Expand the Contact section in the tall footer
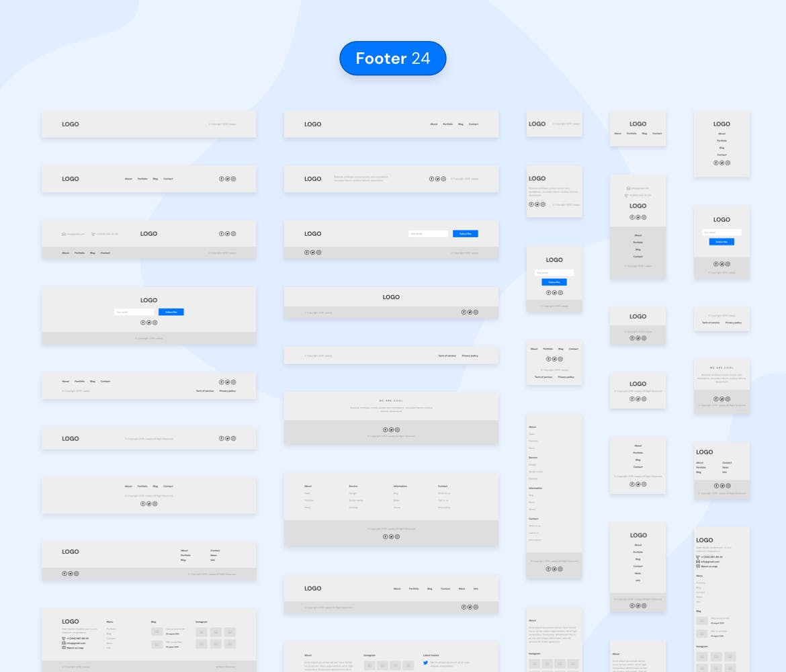Image resolution: width=786 pixels, height=672 pixels. (x=531, y=519)
